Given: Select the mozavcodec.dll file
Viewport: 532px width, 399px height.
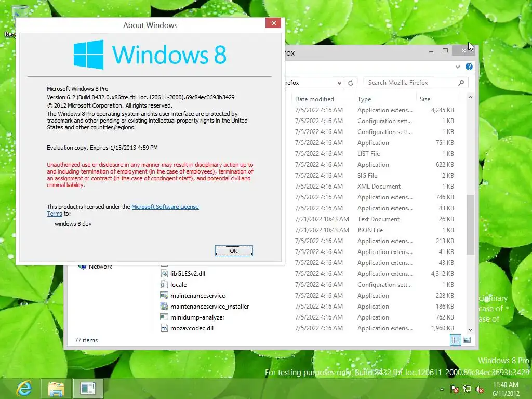Looking at the screenshot, I should pyautogui.click(x=192, y=328).
